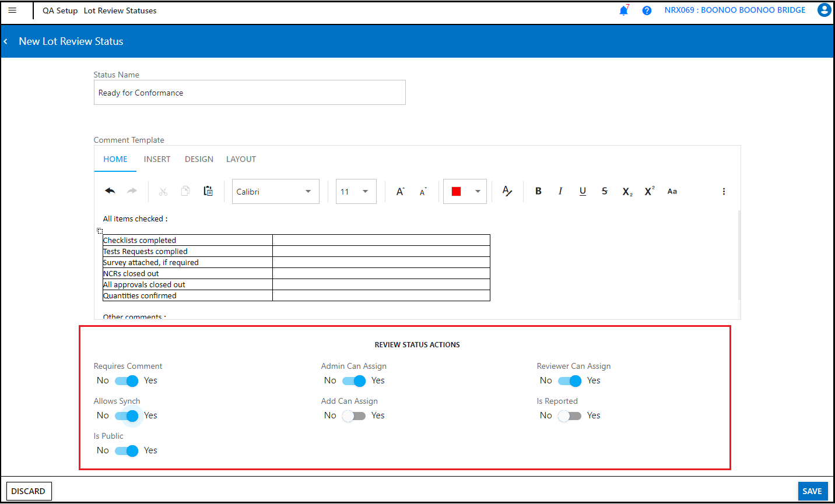
Task: Apply Italic formatting to the comment text
Action: (x=560, y=191)
